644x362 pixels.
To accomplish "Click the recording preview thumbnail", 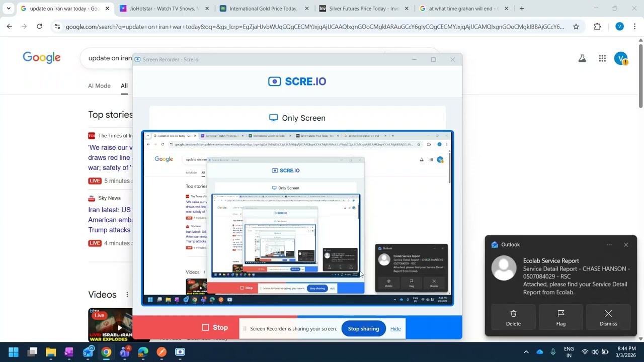I will tap(297, 218).
